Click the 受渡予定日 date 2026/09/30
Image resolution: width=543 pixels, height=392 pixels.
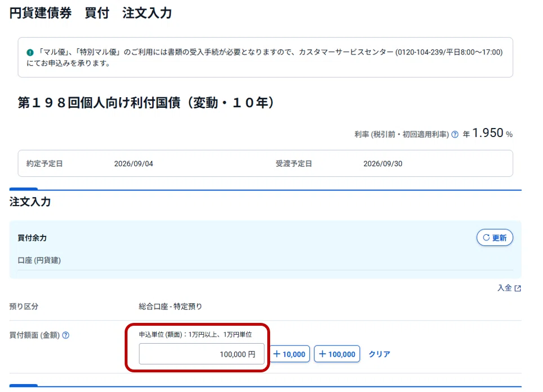tap(382, 164)
